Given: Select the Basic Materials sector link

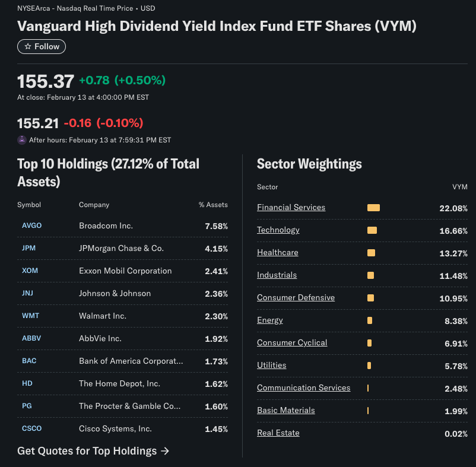Looking at the screenshot, I should pos(285,410).
